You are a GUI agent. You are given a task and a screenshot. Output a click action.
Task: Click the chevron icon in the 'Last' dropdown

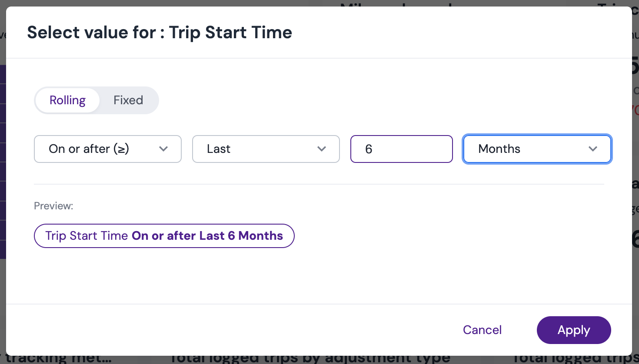click(322, 149)
